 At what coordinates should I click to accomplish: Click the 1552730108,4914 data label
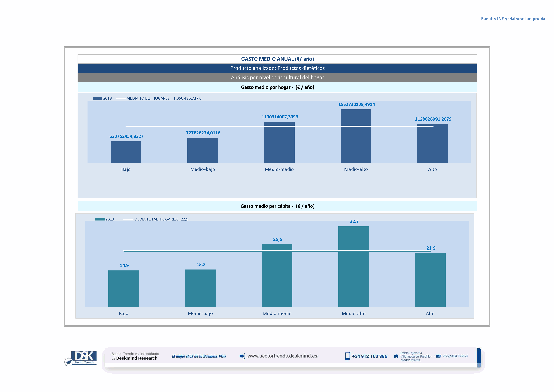[356, 104]
